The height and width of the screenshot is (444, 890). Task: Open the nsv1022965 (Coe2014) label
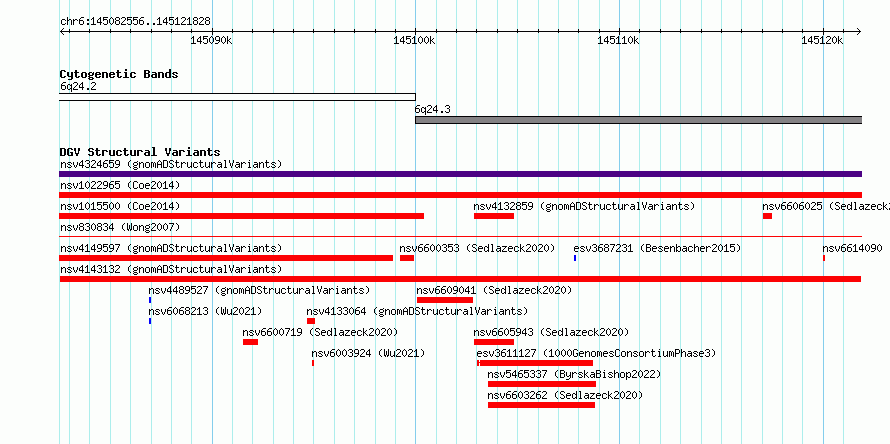point(120,186)
